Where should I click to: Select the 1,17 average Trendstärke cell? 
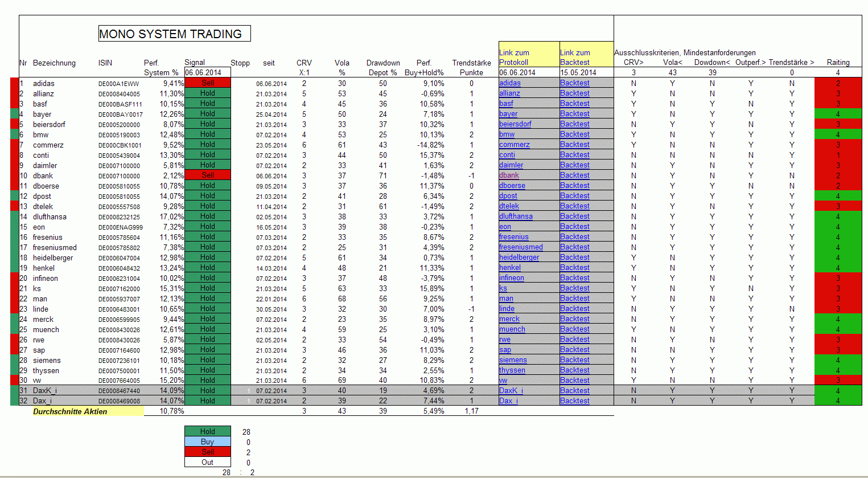pyautogui.click(x=471, y=411)
